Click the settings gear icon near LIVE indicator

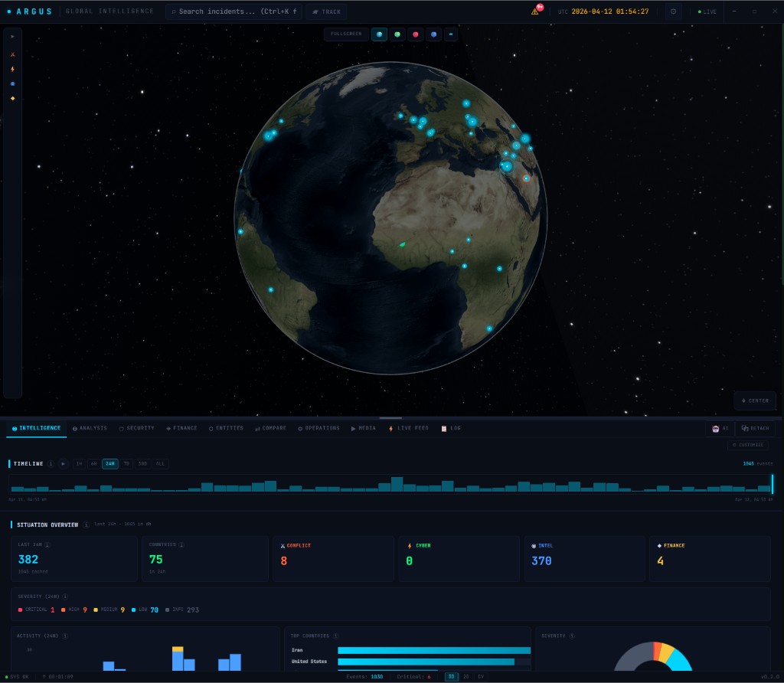tap(674, 11)
